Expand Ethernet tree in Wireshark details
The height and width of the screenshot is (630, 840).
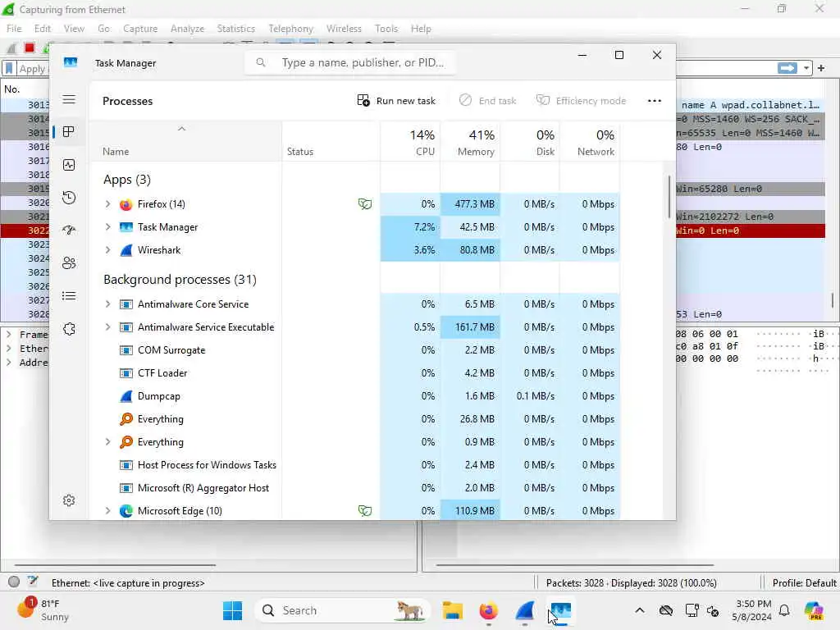tap(8, 348)
